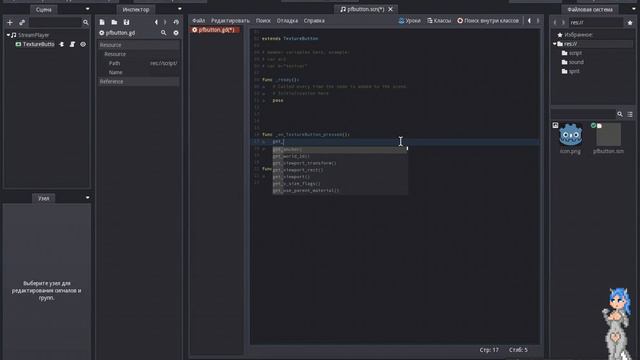Image resolution: width=640 pixels, height=360 pixels.
Task: Switch file system view to list mode
Action: (630, 114)
